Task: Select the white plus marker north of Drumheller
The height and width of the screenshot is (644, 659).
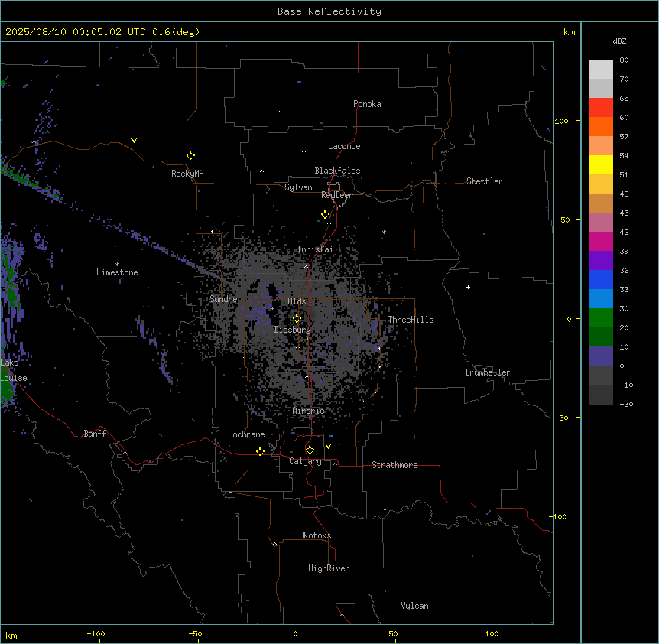Action: (468, 287)
